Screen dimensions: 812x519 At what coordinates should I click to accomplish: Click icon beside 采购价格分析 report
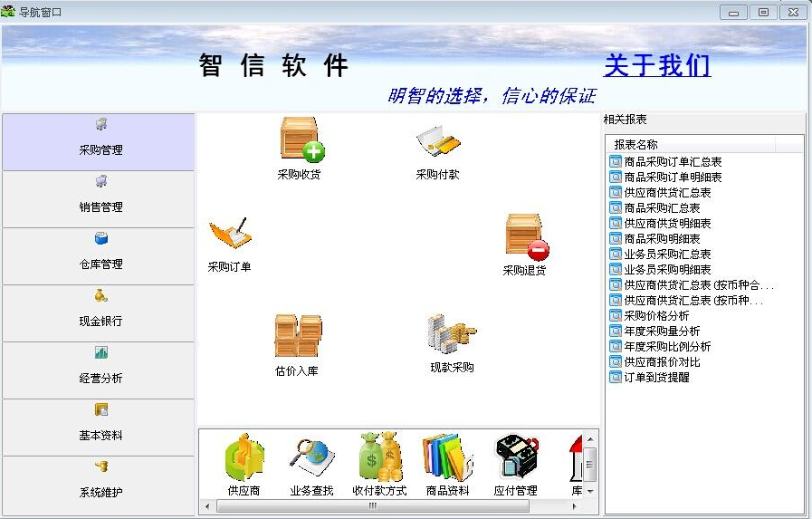616,316
